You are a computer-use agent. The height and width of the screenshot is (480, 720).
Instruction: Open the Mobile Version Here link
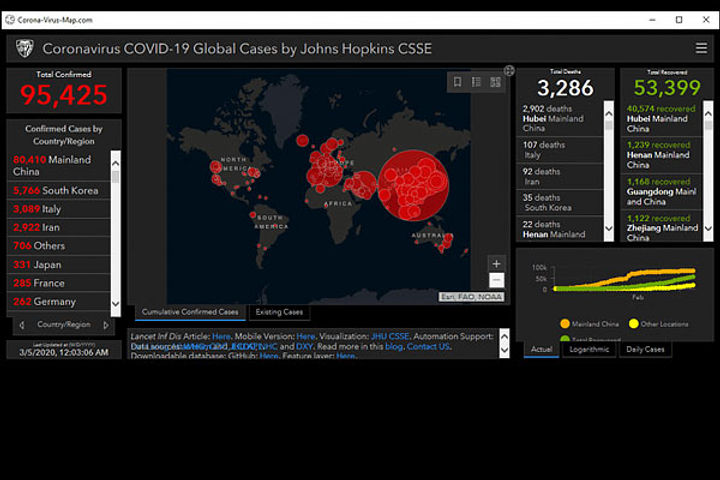click(x=305, y=337)
